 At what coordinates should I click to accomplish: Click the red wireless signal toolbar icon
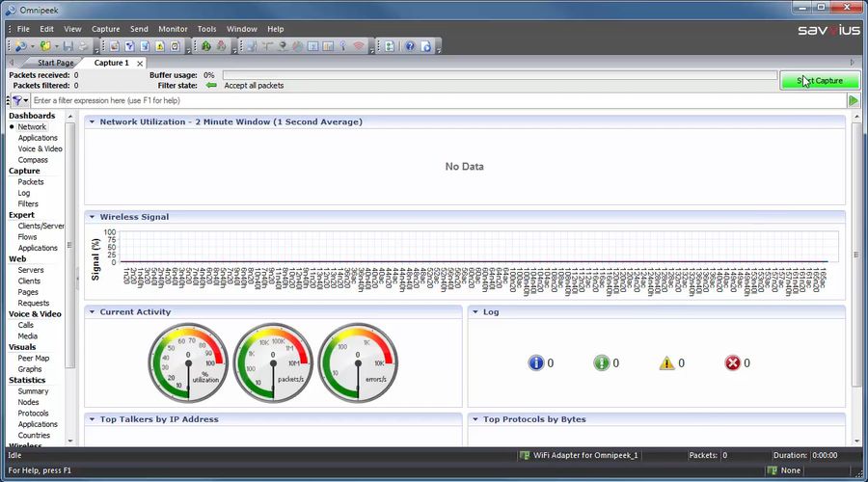tap(359, 46)
